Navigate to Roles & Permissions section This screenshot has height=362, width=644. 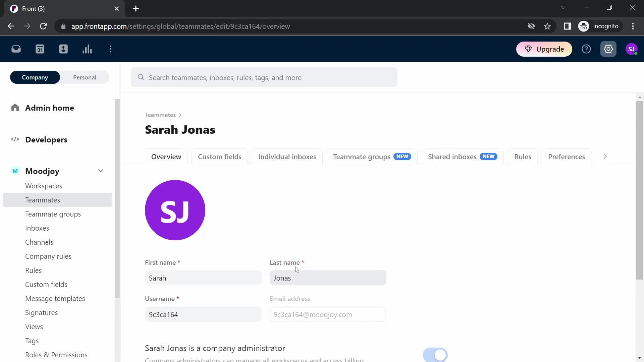pos(56,355)
